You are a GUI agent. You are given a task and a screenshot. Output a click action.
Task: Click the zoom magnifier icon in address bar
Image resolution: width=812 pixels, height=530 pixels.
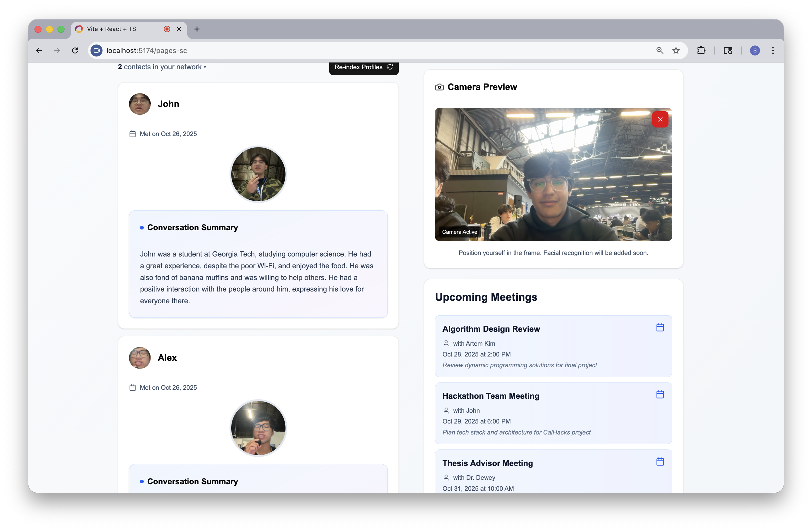tap(659, 50)
